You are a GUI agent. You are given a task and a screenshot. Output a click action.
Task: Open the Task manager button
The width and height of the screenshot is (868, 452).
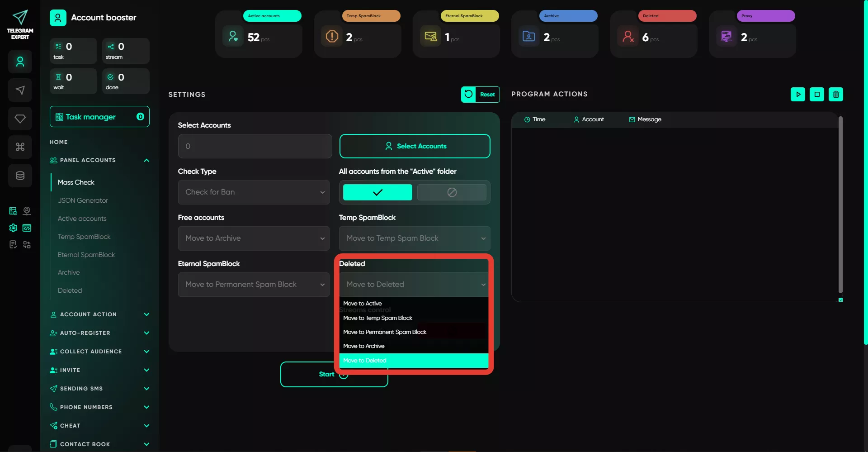point(99,117)
